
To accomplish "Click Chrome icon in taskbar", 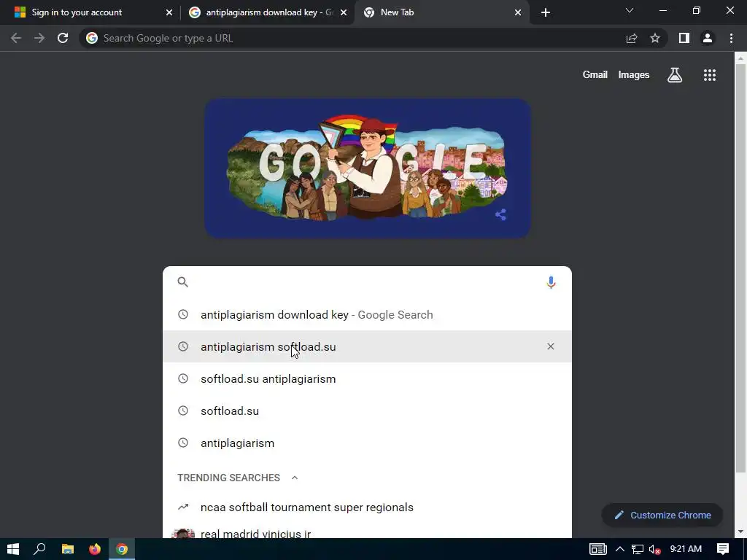I will [122, 549].
